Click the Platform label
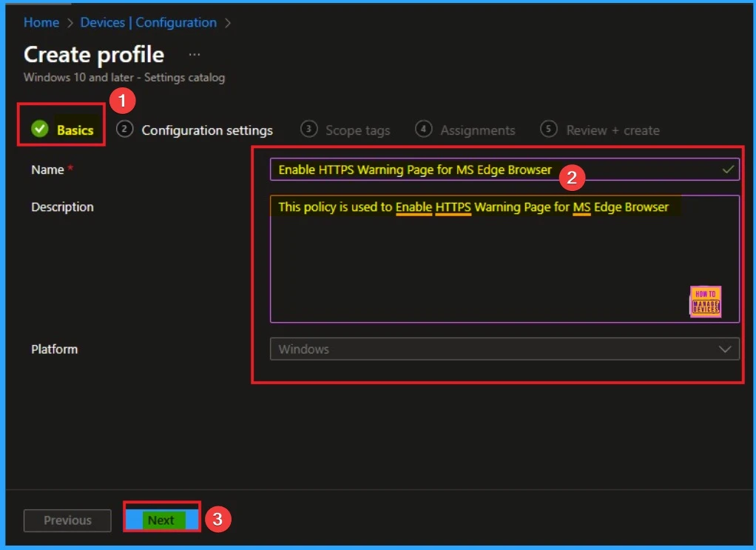Screen dimensions: 756x550 click(55, 349)
